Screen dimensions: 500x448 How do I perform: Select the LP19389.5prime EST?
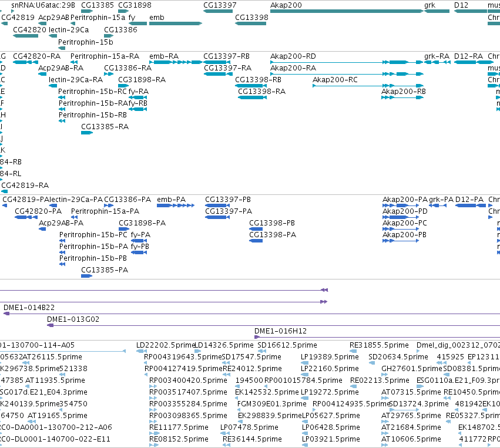coord(304,363)
